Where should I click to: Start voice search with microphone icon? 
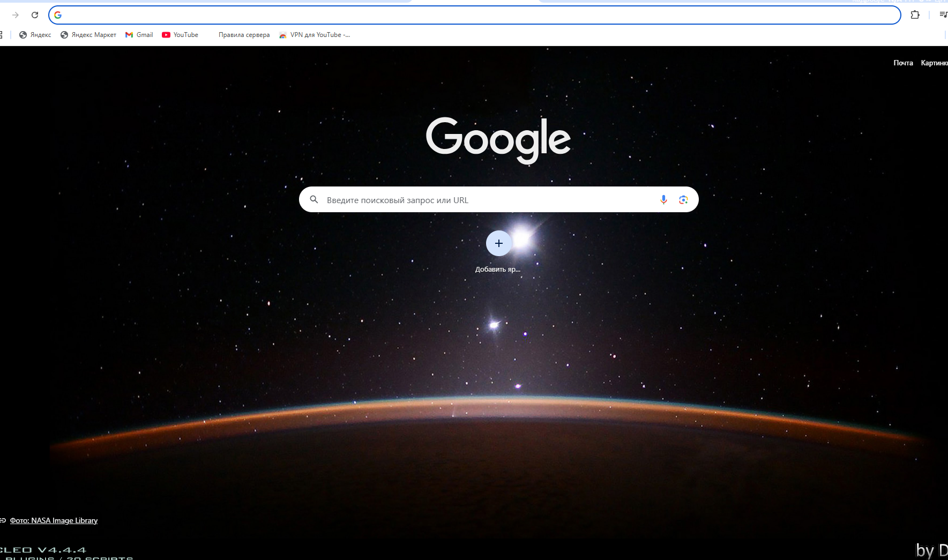[x=663, y=200]
